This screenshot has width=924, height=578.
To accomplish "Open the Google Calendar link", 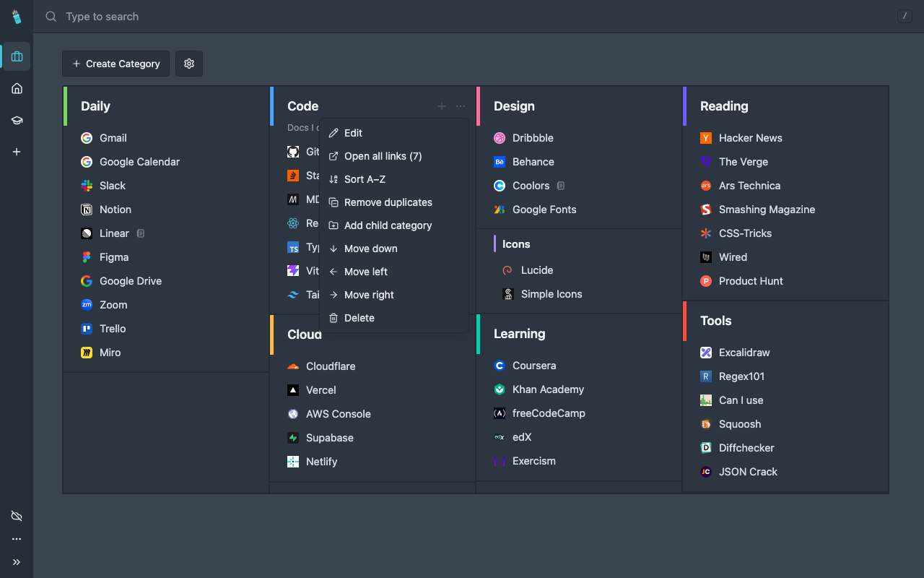I will 139,162.
